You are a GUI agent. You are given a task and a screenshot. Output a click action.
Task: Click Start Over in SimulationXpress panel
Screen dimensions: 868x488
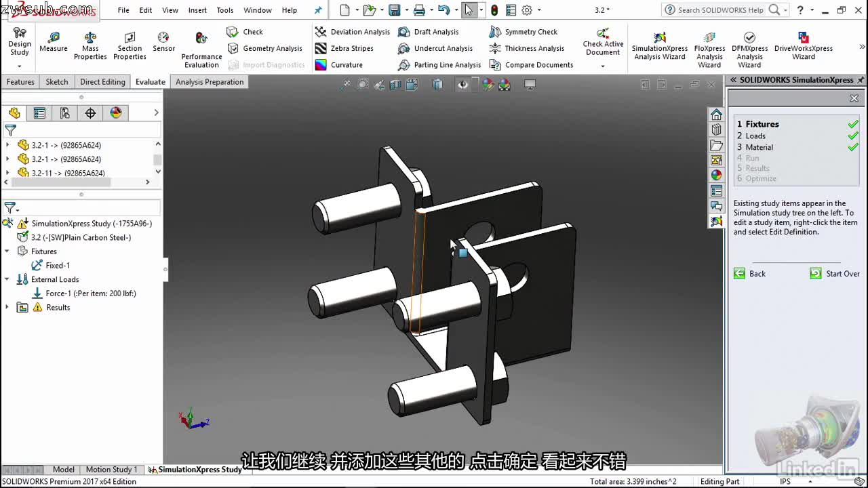coord(841,273)
